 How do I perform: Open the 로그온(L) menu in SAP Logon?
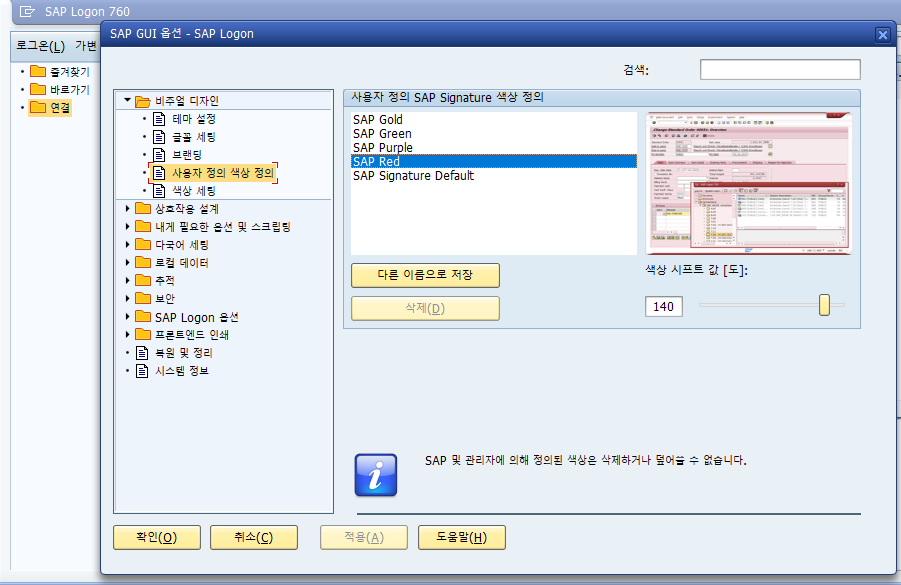[40, 46]
